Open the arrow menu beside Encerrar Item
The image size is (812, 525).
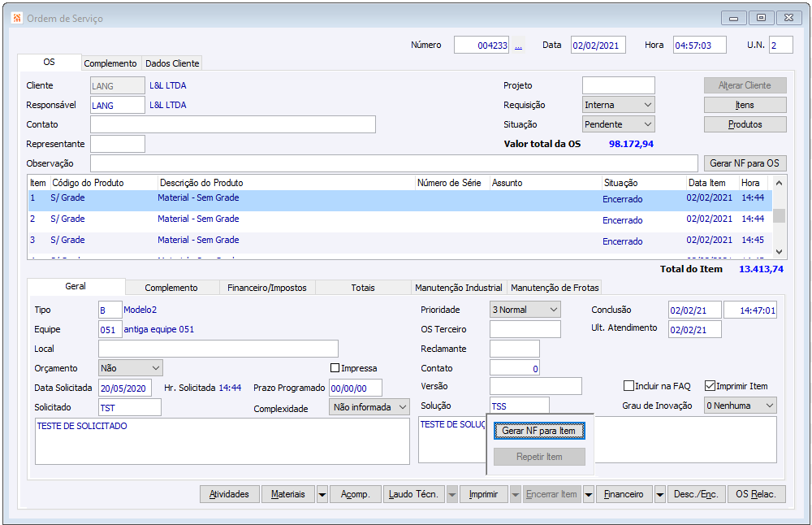point(589,494)
